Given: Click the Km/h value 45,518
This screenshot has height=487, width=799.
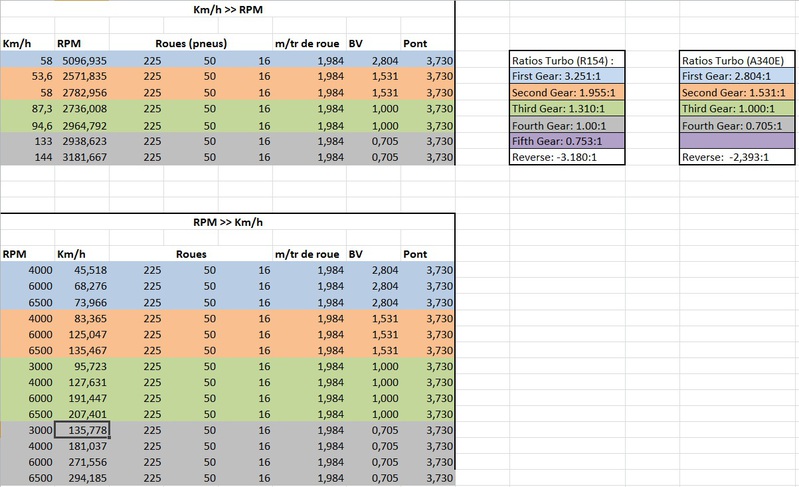Looking at the screenshot, I should 81,270.
